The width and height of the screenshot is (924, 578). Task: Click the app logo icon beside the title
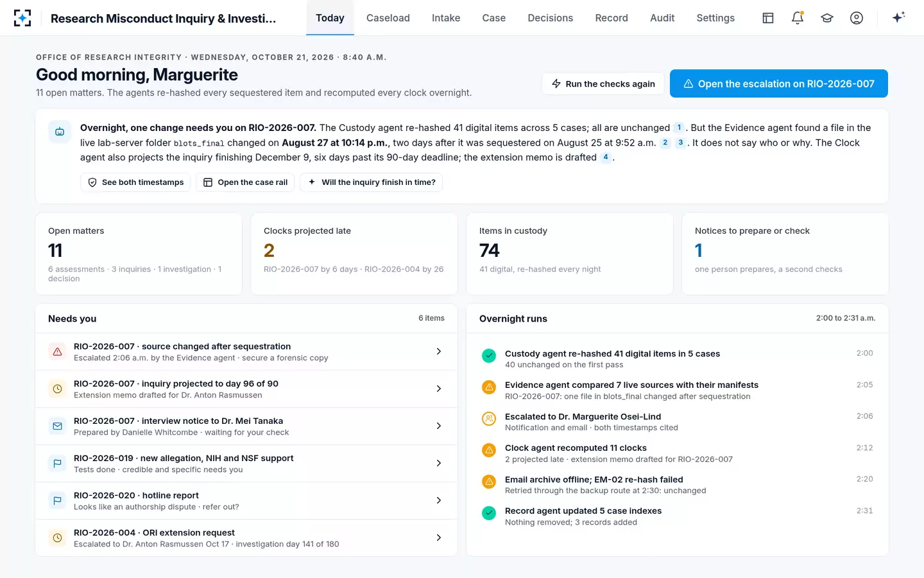coord(22,18)
